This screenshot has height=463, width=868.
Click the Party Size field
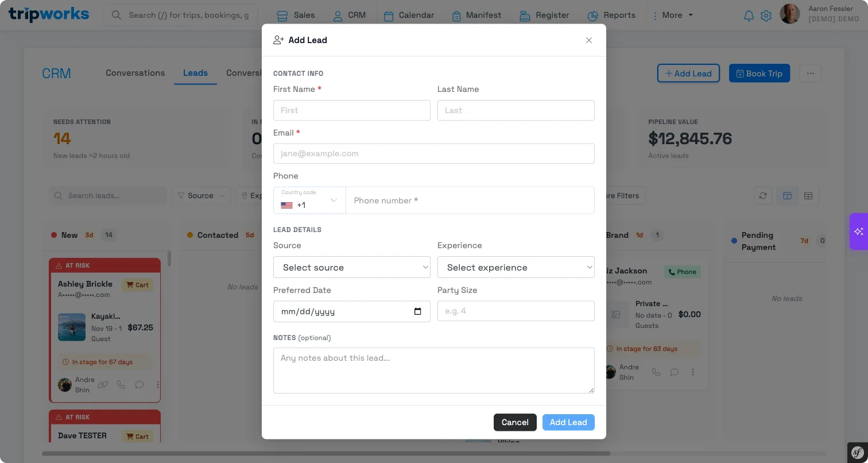516,311
